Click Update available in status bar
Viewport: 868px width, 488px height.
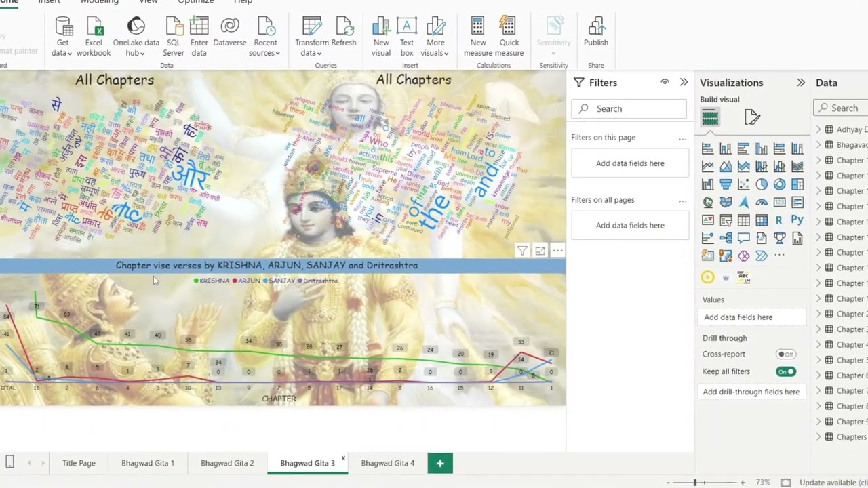[x=833, y=483]
